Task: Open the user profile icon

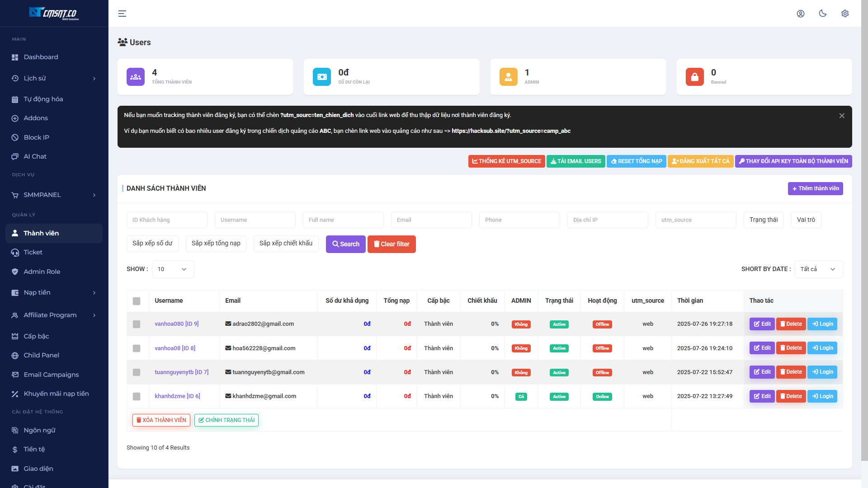Action: tap(801, 14)
